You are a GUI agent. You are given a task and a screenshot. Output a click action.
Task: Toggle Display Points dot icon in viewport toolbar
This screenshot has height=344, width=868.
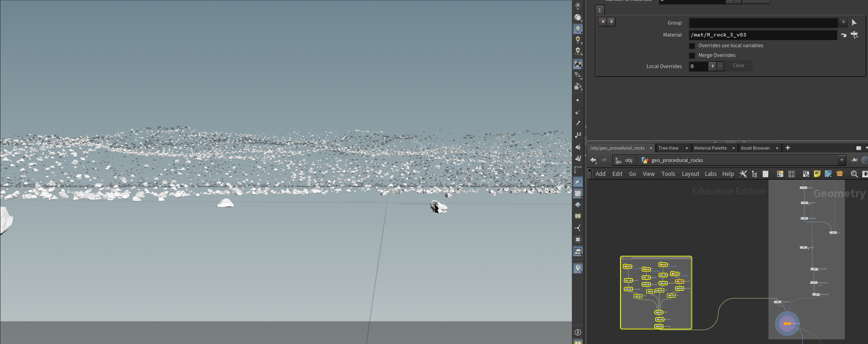pyautogui.click(x=577, y=100)
